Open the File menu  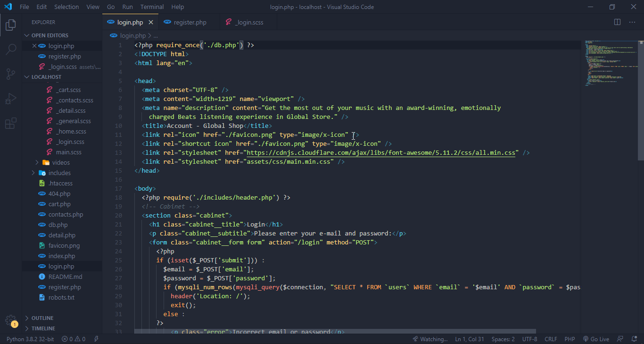25,7
